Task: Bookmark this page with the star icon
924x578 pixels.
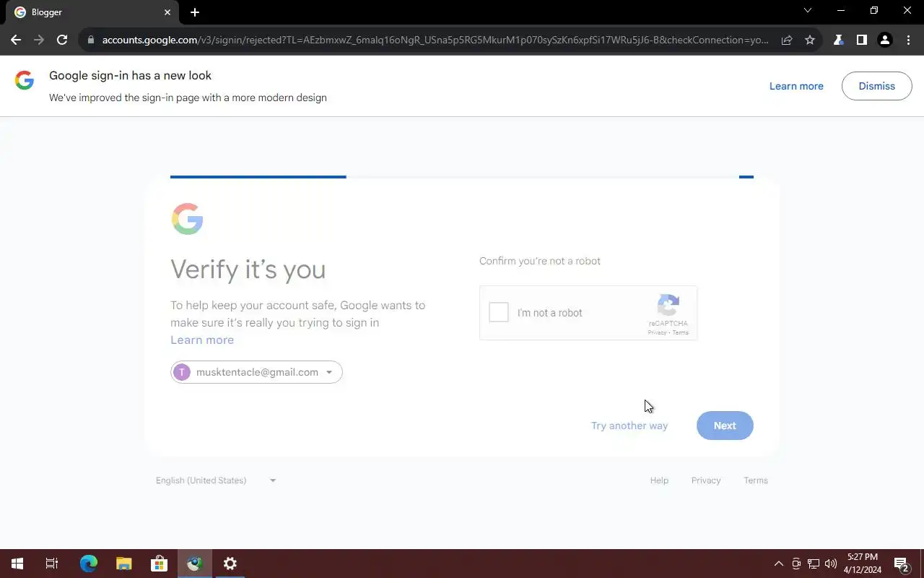Action: pyautogui.click(x=810, y=40)
